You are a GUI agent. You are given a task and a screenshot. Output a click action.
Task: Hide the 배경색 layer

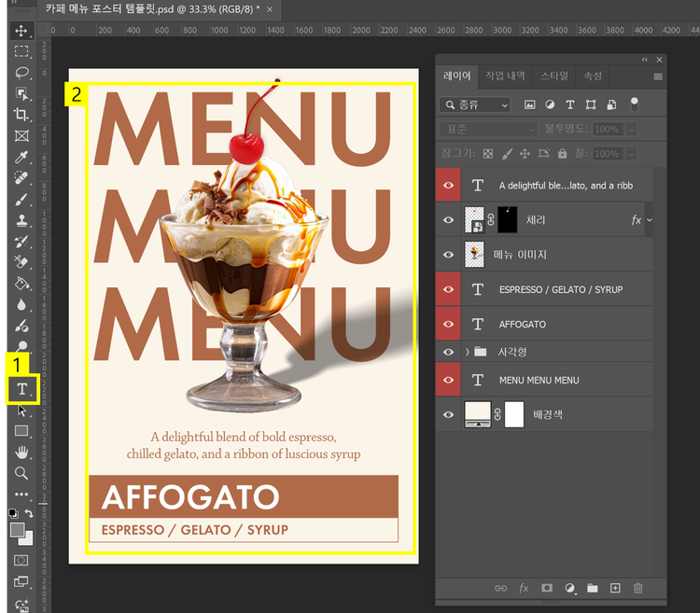(x=449, y=414)
